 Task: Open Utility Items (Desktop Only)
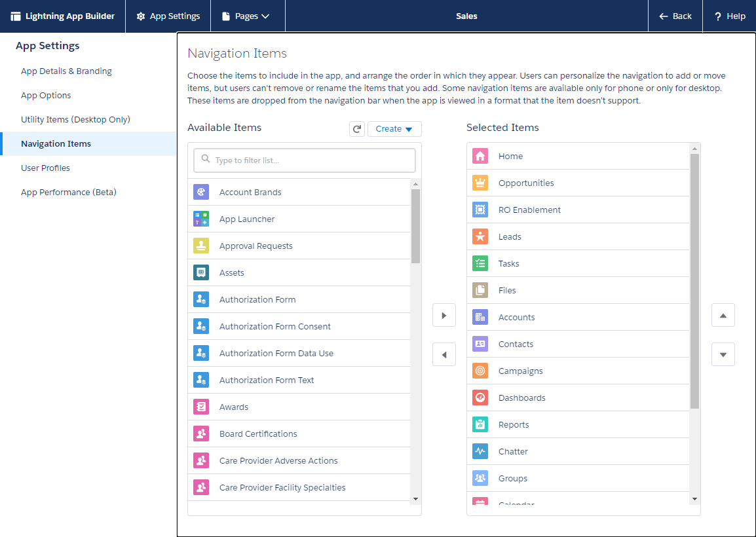point(76,119)
